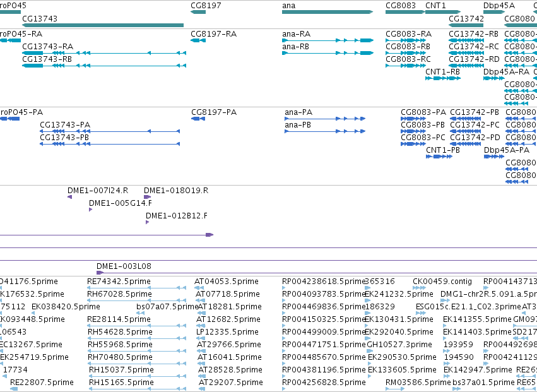The width and height of the screenshot is (537, 392).
Task: Open the AT29207.5prime EST label
Action: pos(231,383)
